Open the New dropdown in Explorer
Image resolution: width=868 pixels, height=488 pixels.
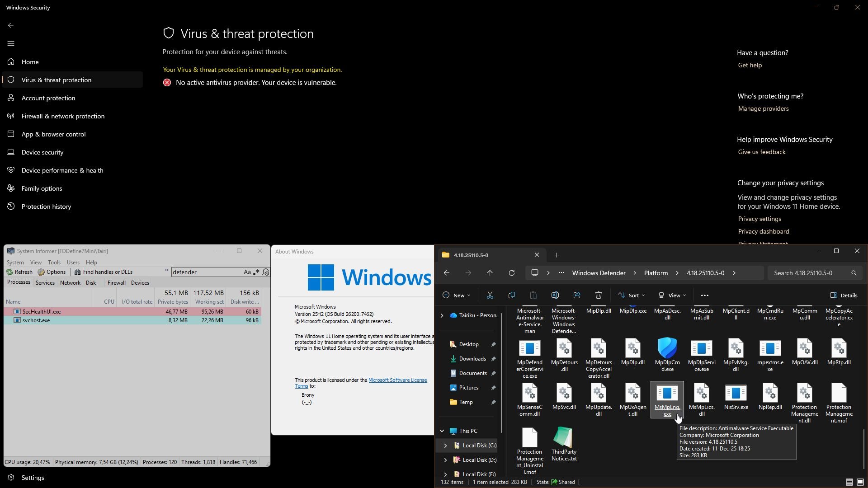tap(457, 296)
